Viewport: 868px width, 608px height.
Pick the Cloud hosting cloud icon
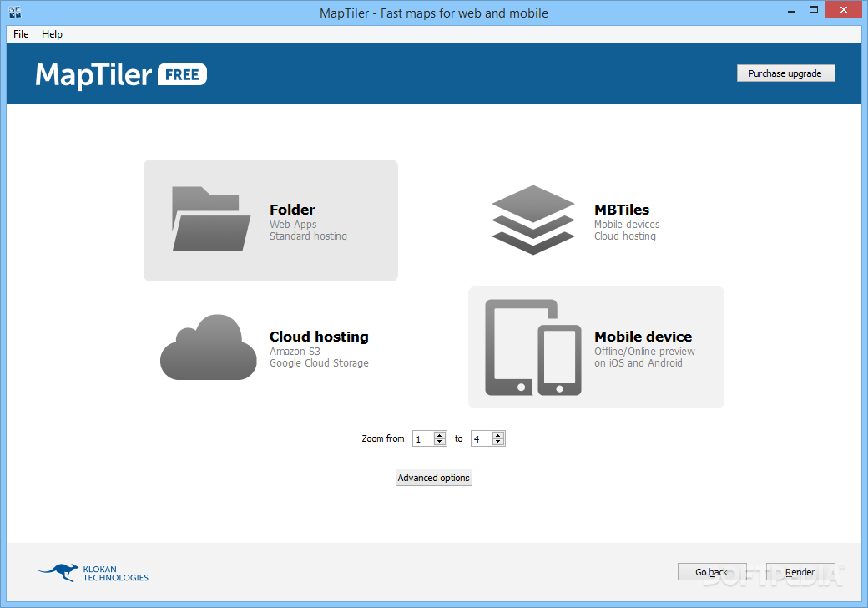pyautogui.click(x=209, y=347)
